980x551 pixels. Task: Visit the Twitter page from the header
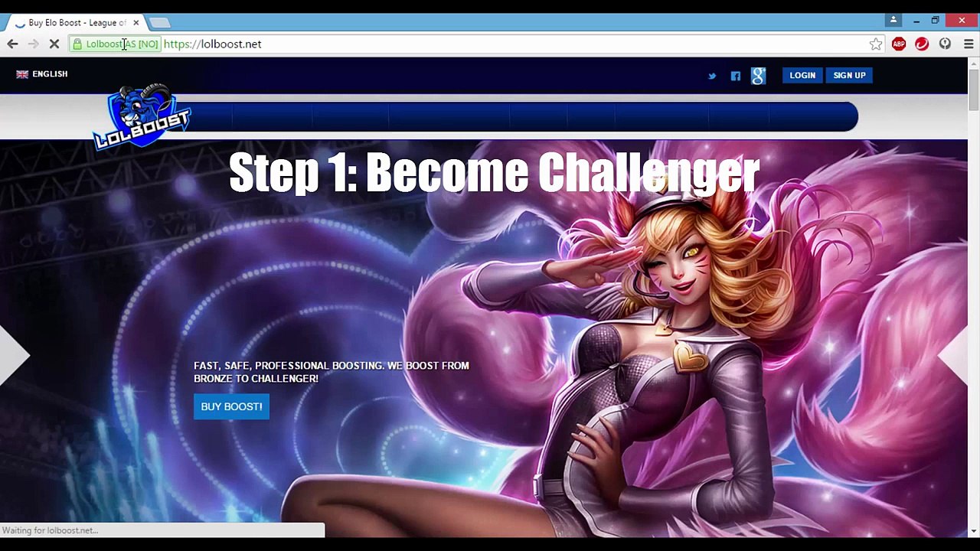coord(712,76)
